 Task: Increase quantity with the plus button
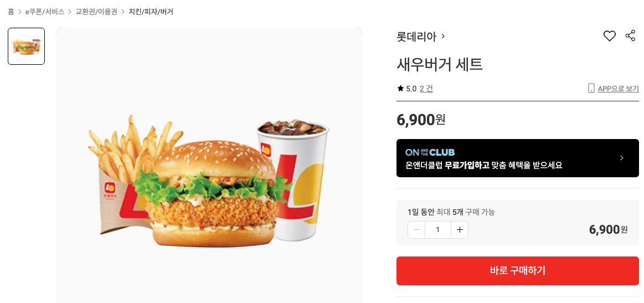(460, 230)
